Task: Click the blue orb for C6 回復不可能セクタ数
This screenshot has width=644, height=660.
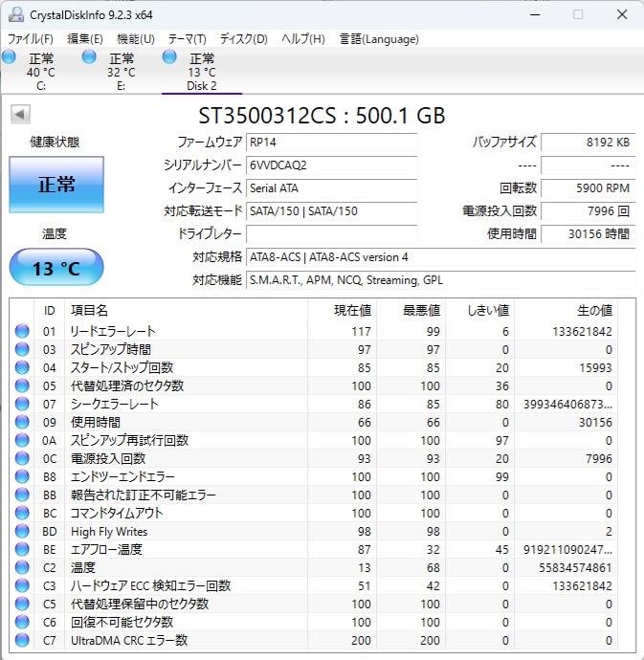Action: 22,622
